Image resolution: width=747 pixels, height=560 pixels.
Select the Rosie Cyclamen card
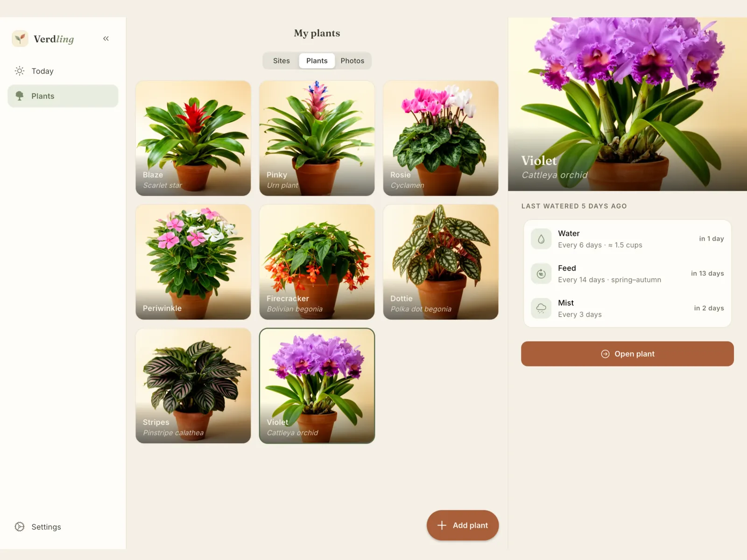441,138
